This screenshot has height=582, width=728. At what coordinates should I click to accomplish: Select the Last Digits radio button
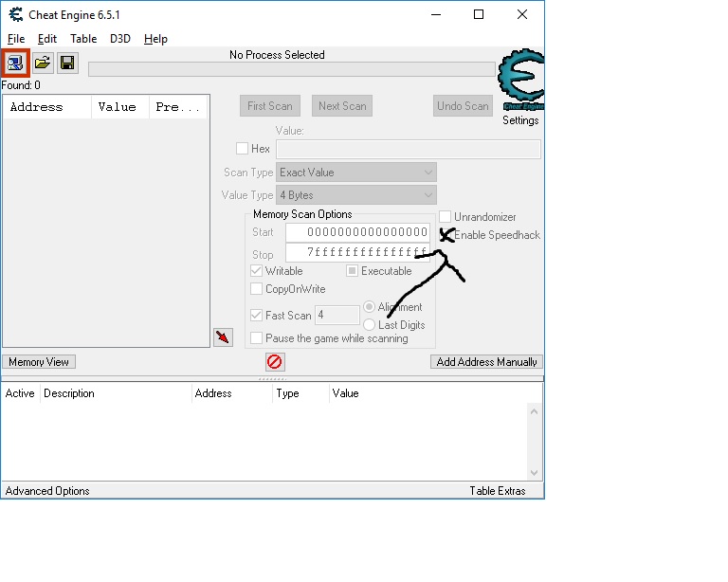pos(370,325)
